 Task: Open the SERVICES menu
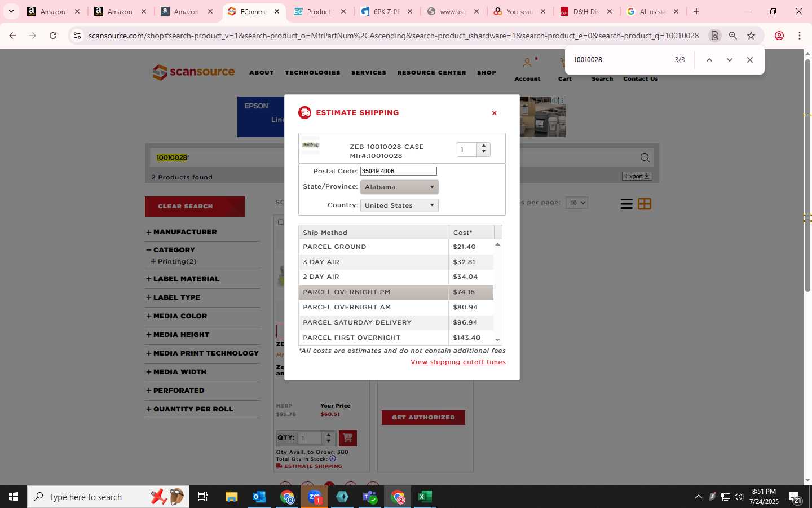tap(369, 72)
